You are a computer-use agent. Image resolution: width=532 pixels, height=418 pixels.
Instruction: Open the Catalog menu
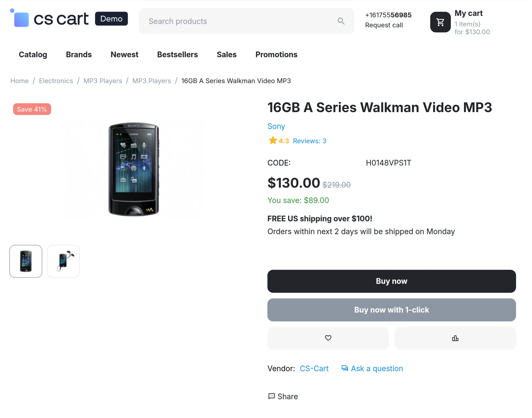(x=33, y=55)
